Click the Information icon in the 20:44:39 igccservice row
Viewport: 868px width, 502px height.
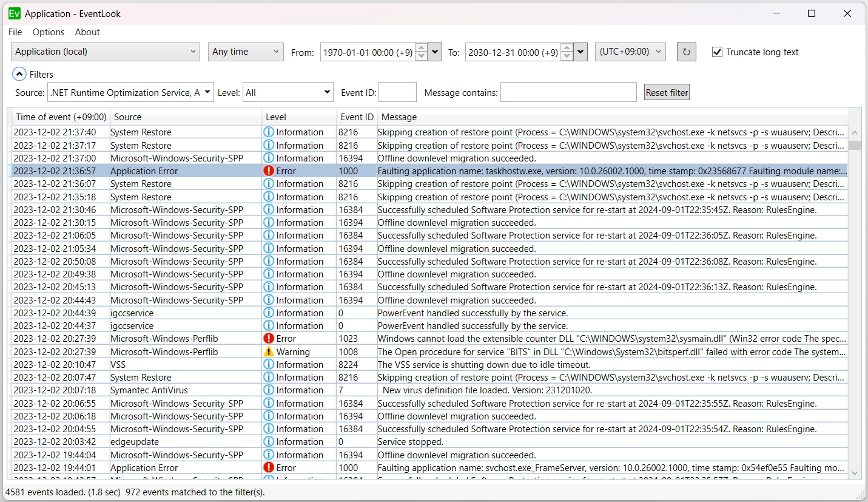pyautogui.click(x=269, y=313)
